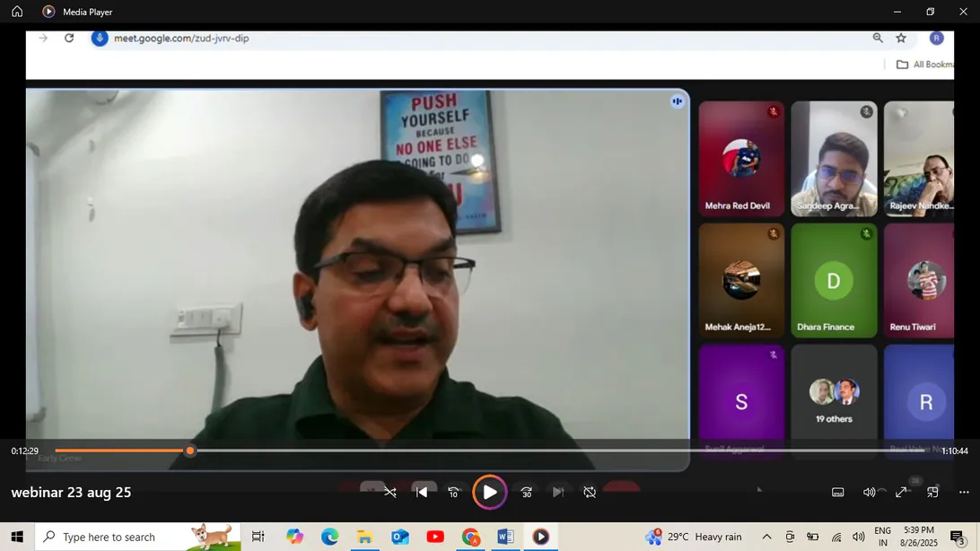Jump to the next track

558,493
